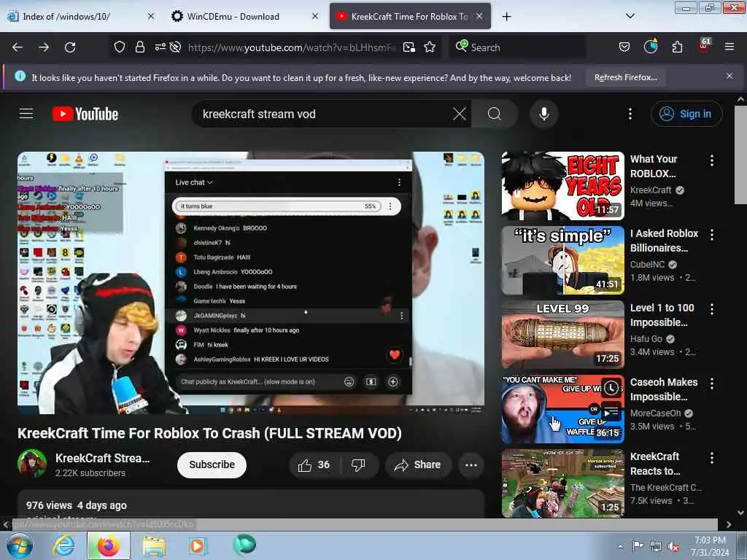Open tracking protection shield icon
747x560 pixels.
point(120,47)
